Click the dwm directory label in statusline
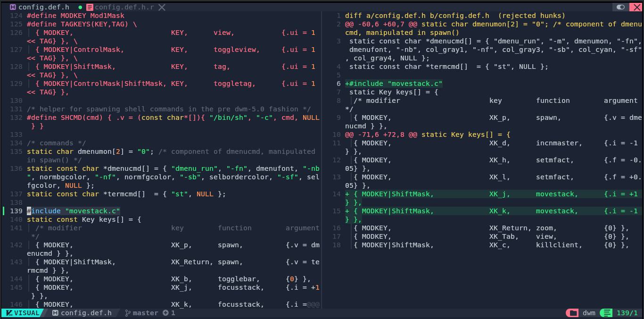This screenshot has height=319, width=644. pos(589,313)
